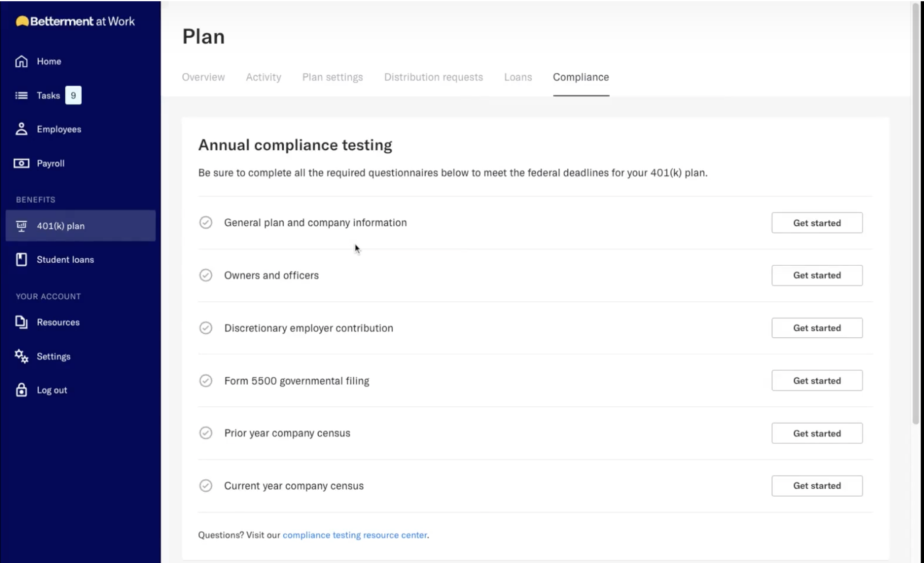Open the Payroll icon in sidebar

(21, 163)
